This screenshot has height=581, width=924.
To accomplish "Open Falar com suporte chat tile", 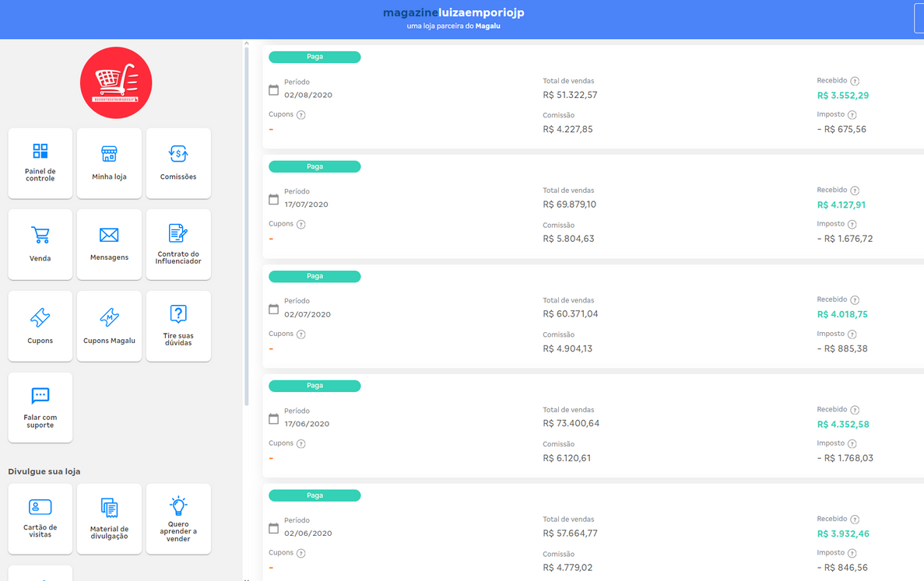I will [40, 408].
